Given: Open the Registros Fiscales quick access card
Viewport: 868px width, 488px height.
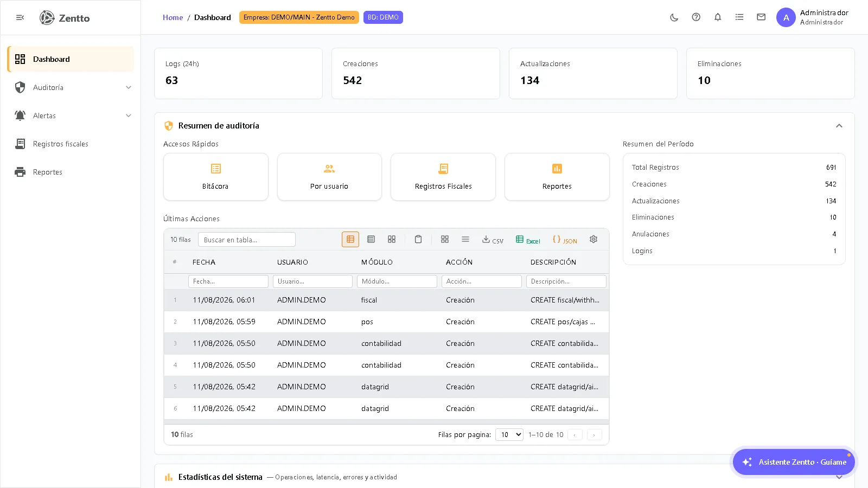Looking at the screenshot, I should click(443, 177).
